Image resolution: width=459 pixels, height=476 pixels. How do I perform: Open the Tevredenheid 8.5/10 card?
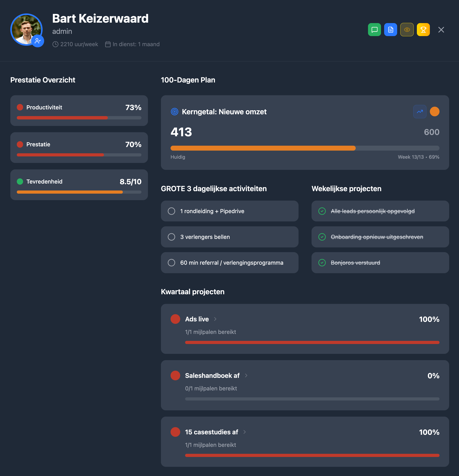click(x=79, y=185)
